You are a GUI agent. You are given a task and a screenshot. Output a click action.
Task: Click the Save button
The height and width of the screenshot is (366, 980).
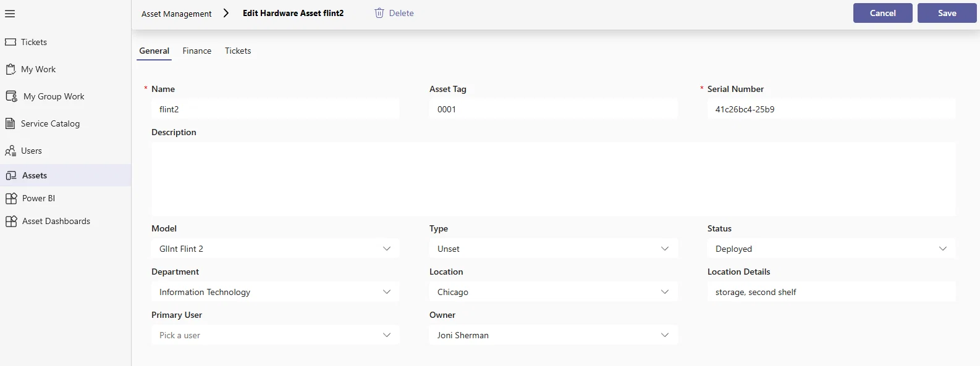tap(947, 13)
